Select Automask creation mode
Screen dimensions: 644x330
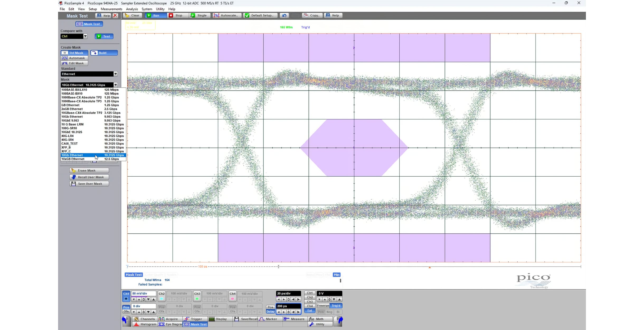(x=74, y=58)
